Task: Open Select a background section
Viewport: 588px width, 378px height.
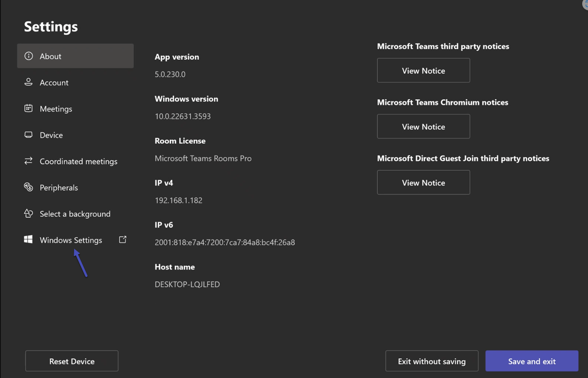Action: (75, 214)
